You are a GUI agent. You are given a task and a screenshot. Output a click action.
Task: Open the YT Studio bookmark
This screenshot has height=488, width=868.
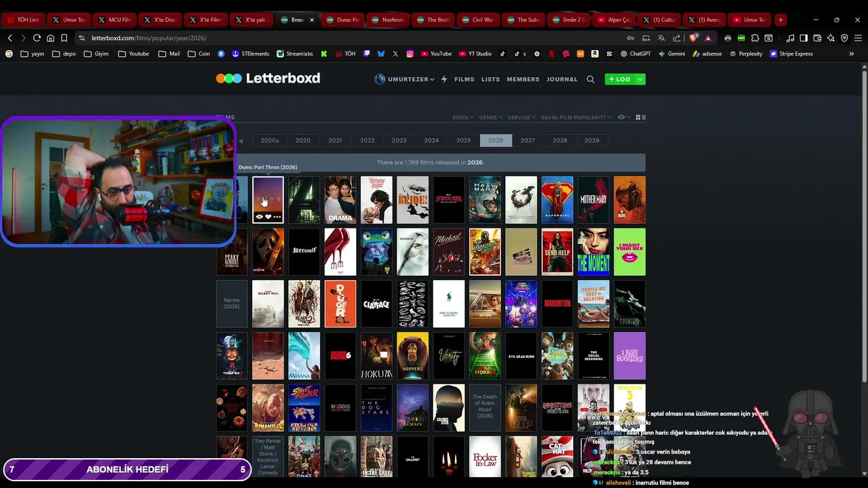tap(475, 54)
